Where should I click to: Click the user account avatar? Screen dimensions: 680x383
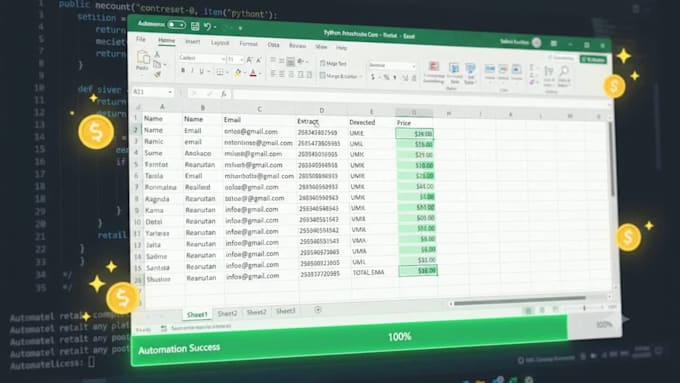[x=536, y=43]
